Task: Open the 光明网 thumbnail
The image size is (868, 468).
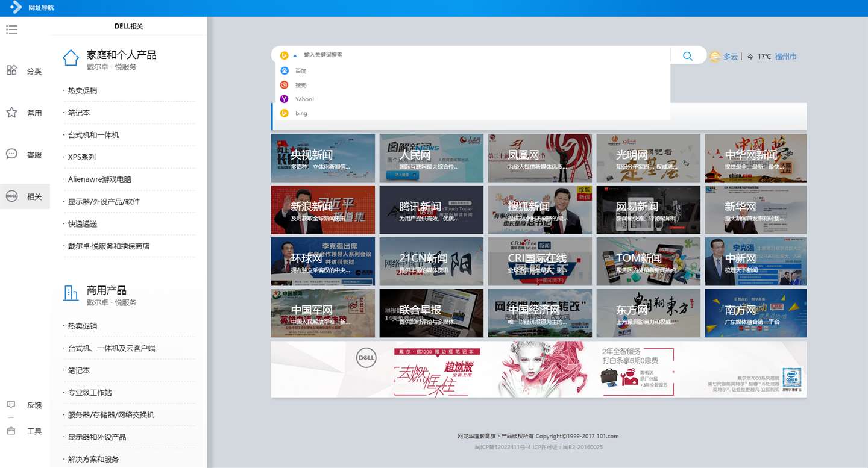Action: point(649,158)
